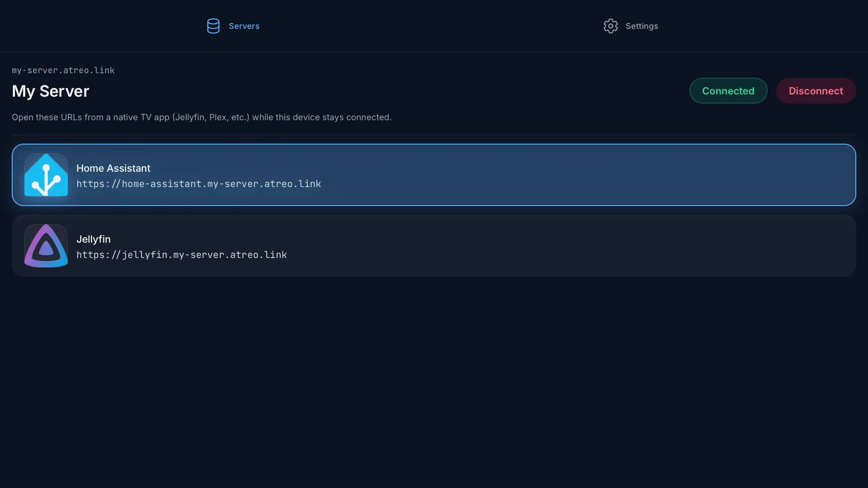Click the home-assistant.my-server.atreo.link URL
Image resolution: width=868 pixels, height=488 pixels.
point(199,184)
